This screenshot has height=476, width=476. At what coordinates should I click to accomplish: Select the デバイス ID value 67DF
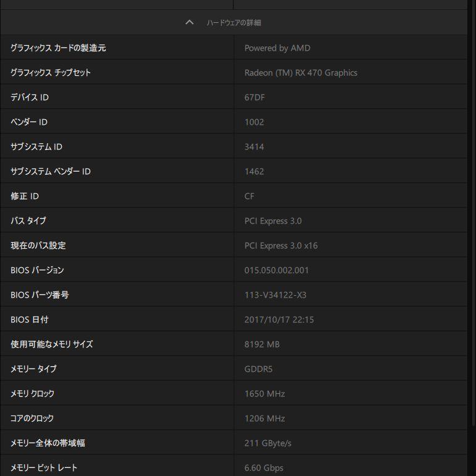(x=254, y=98)
